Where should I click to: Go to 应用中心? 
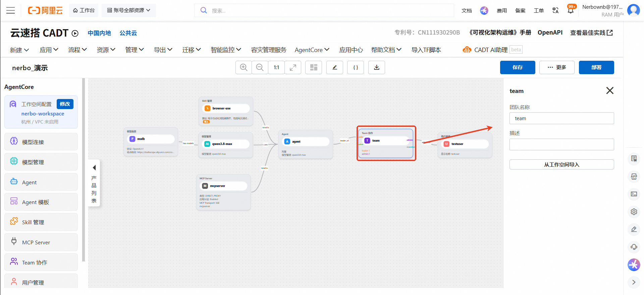(x=351, y=50)
